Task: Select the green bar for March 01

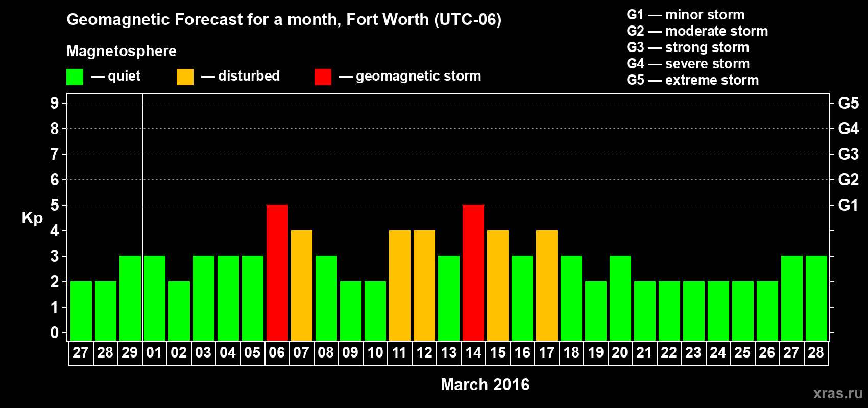Action: point(155,298)
